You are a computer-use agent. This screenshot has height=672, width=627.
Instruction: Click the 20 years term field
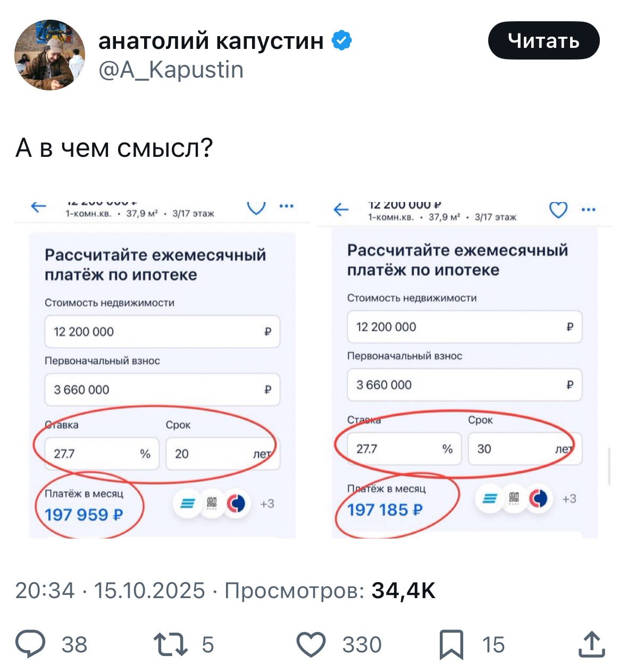222,453
